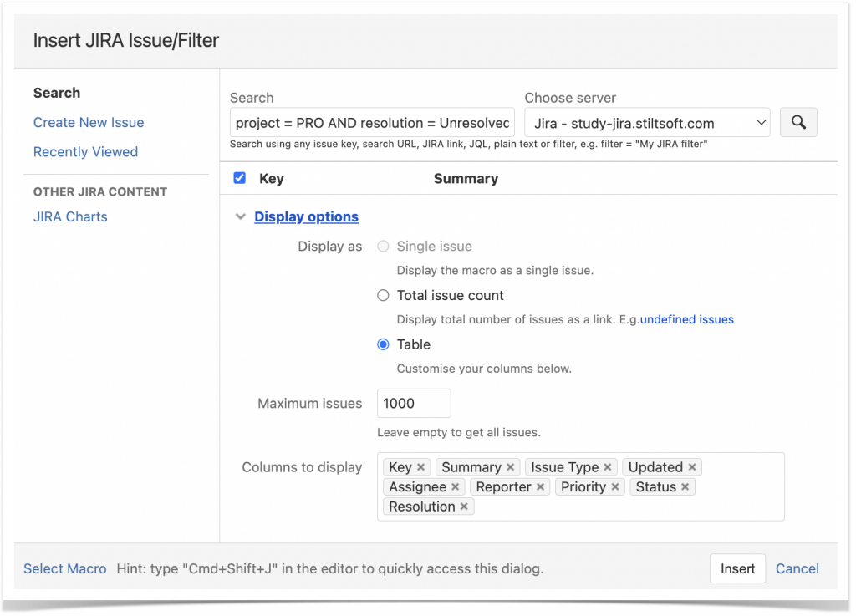Click the search magnifier icon

(797, 122)
